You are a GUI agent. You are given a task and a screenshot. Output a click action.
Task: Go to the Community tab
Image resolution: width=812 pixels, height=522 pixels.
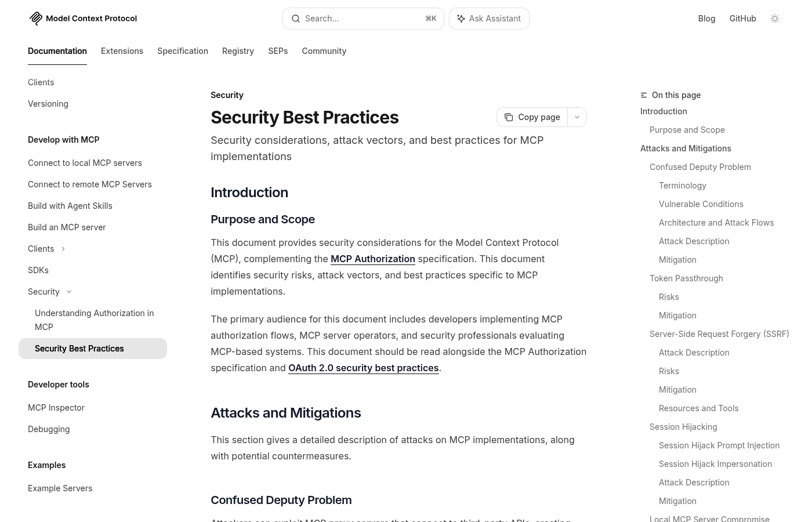coord(324,51)
